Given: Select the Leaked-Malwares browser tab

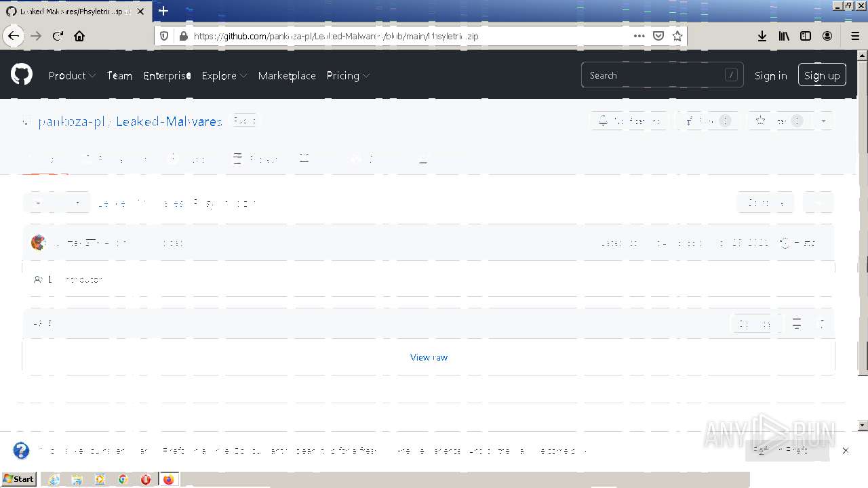Looking at the screenshot, I should coord(75,12).
